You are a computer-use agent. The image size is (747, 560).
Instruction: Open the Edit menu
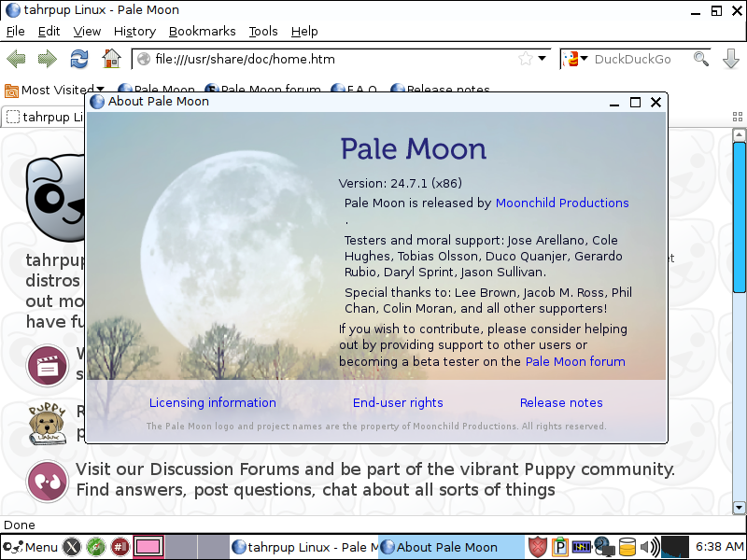click(49, 32)
